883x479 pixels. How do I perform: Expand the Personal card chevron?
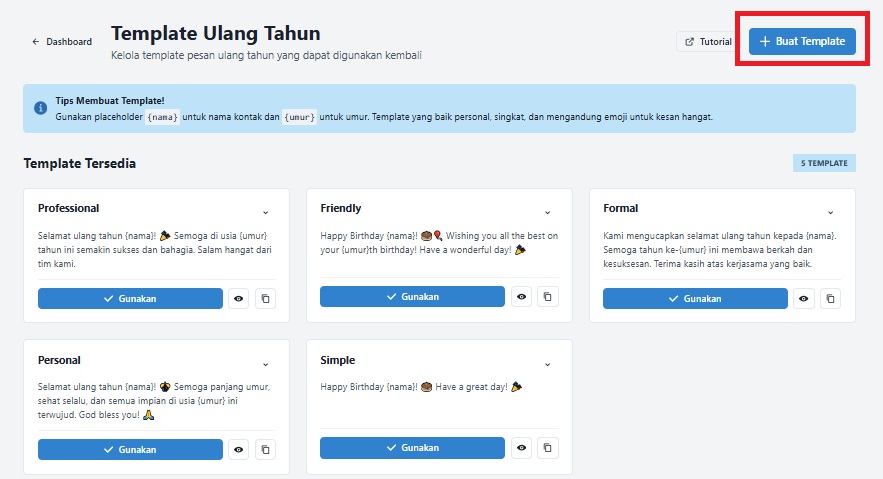[265, 365]
